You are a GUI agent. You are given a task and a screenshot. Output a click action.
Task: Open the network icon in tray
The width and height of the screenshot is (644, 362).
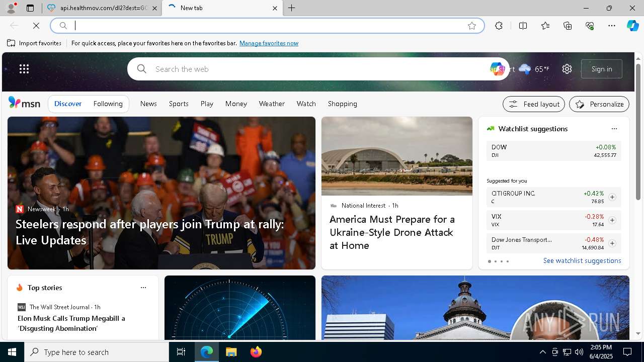(x=567, y=352)
